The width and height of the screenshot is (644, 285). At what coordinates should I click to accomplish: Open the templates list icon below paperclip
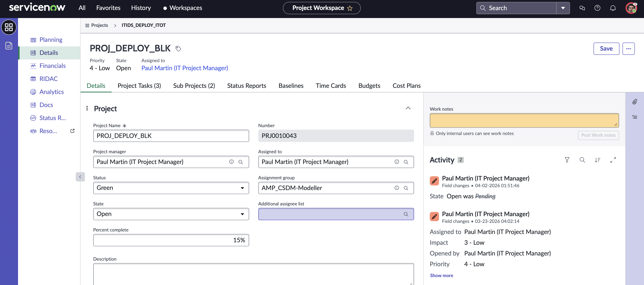[x=634, y=117]
